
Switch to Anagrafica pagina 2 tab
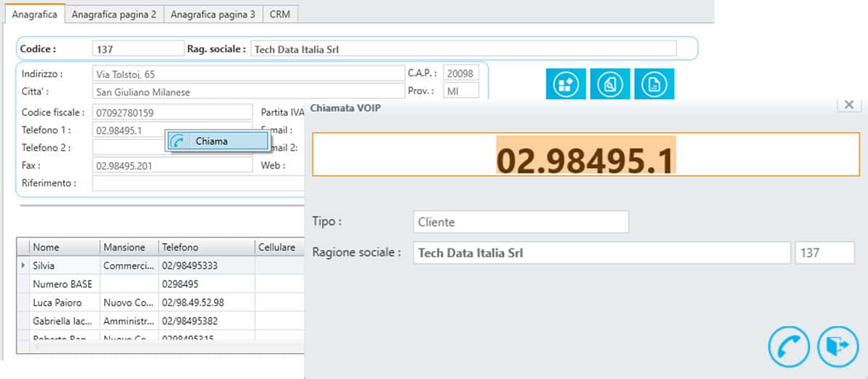pyautogui.click(x=114, y=14)
